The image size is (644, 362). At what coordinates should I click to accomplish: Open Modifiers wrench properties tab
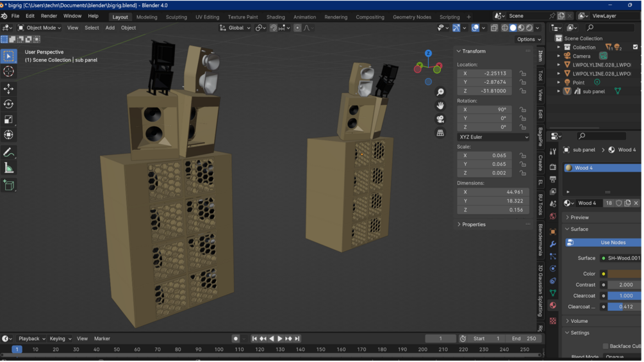click(x=554, y=245)
